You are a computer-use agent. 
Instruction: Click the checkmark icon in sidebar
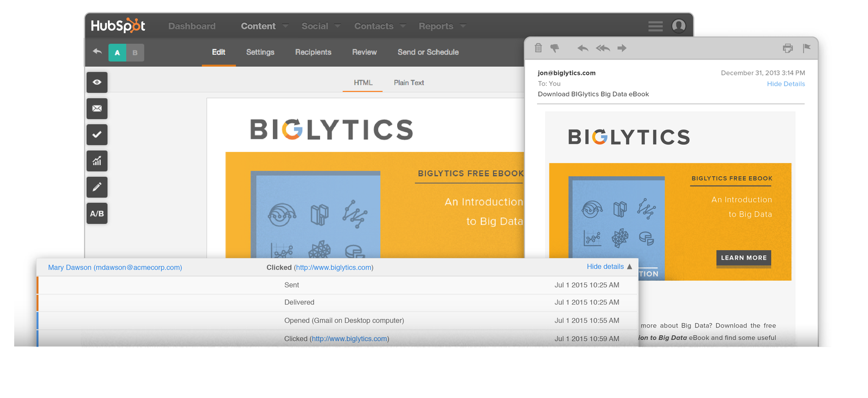pyautogui.click(x=97, y=134)
